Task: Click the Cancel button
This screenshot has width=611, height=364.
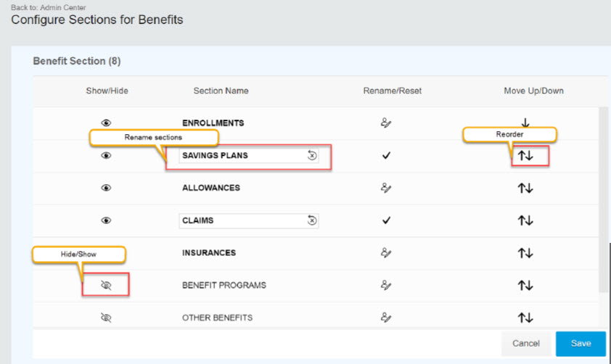Action: pyautogui.click(x=526, y=344)
